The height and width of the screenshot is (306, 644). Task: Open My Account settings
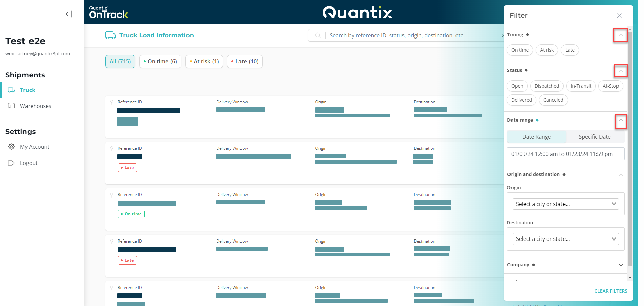pos(35,147)
